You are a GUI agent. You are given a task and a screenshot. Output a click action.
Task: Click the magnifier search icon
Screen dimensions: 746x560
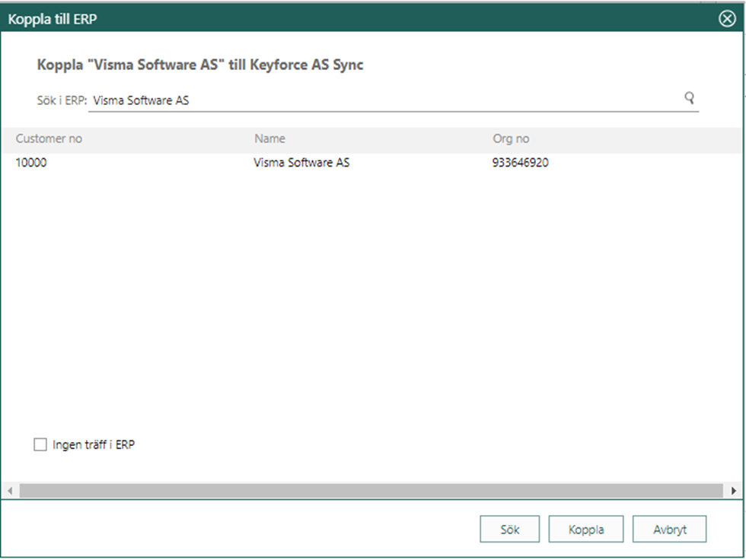[690, 98]
